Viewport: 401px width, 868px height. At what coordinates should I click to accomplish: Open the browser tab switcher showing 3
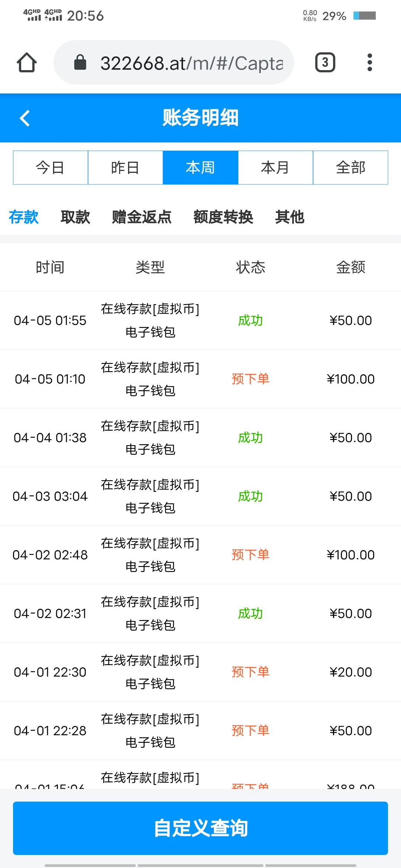(325, 62)
